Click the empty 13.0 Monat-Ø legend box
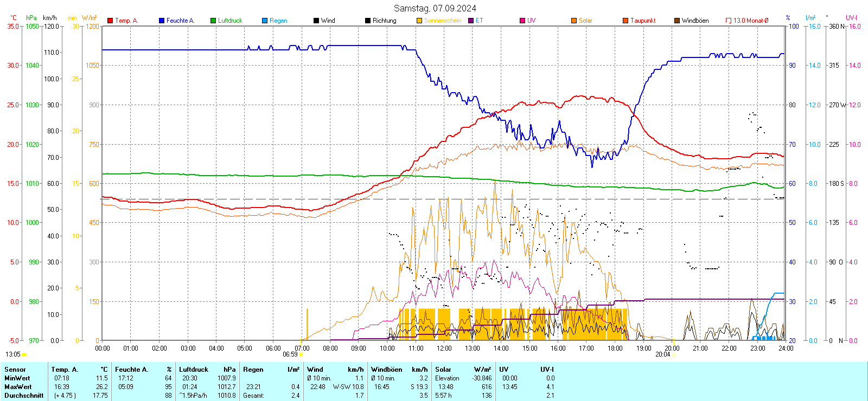Image resolution: width=868 pixels, height=401 pixels. tap(729, 21)
